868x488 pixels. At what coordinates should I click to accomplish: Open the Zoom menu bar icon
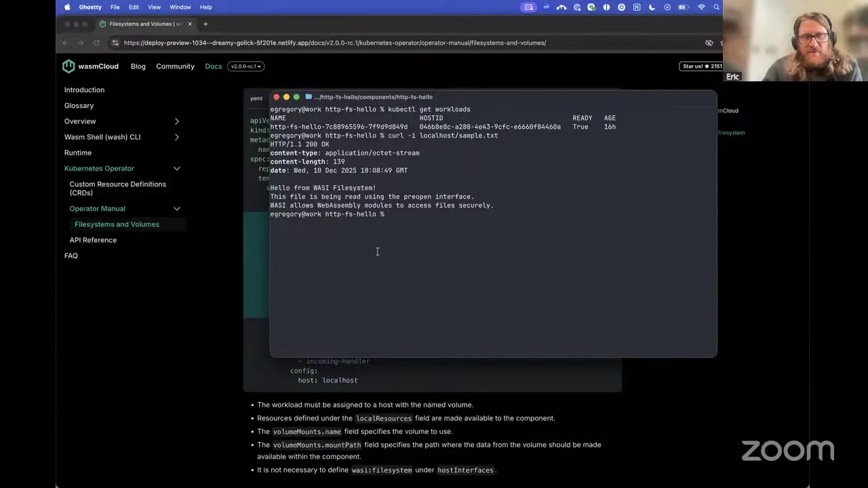point(546,7)
